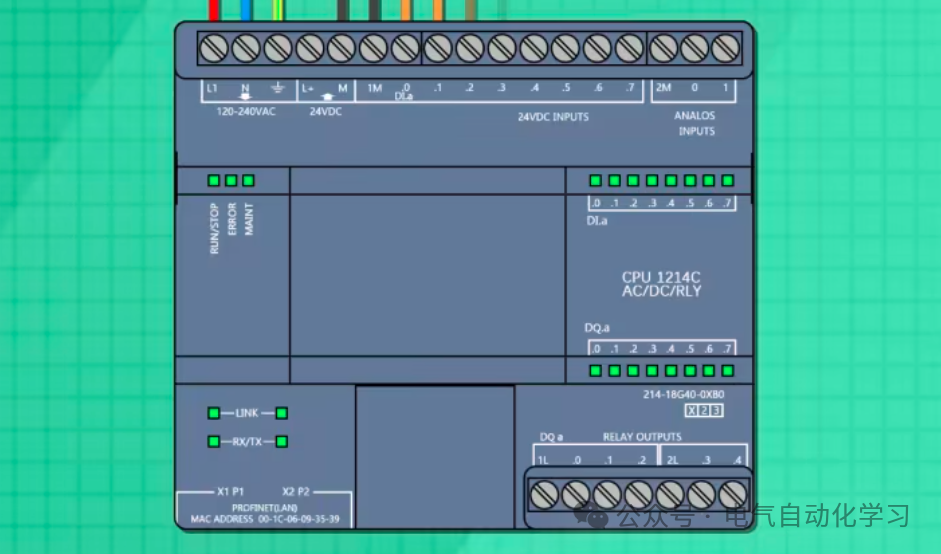This screenshot has height=554, width=941.
Task: Click relay output screw .1
Action: point(607,495)
